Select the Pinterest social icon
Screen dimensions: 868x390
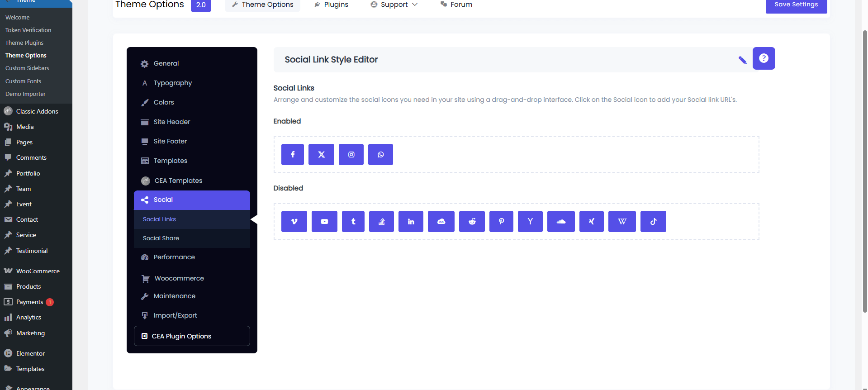pyautogui.click(x=501, y=222)
